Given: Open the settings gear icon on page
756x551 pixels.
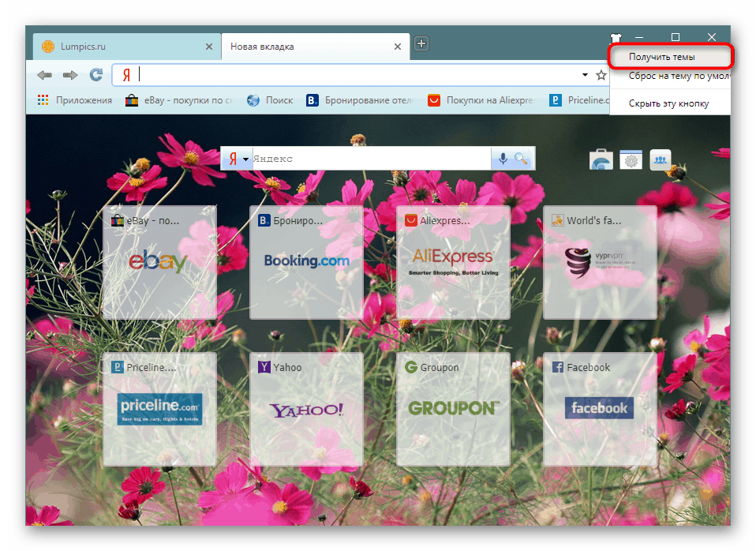Looking at the screenshot, I should pos(631,159).
